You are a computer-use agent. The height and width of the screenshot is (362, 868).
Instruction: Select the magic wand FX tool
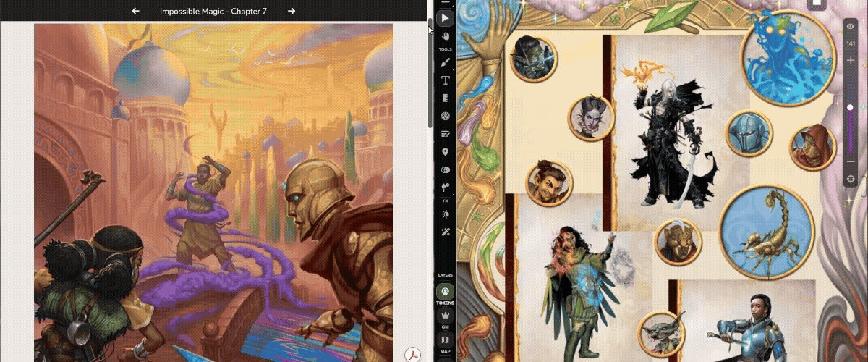point(446,232)
